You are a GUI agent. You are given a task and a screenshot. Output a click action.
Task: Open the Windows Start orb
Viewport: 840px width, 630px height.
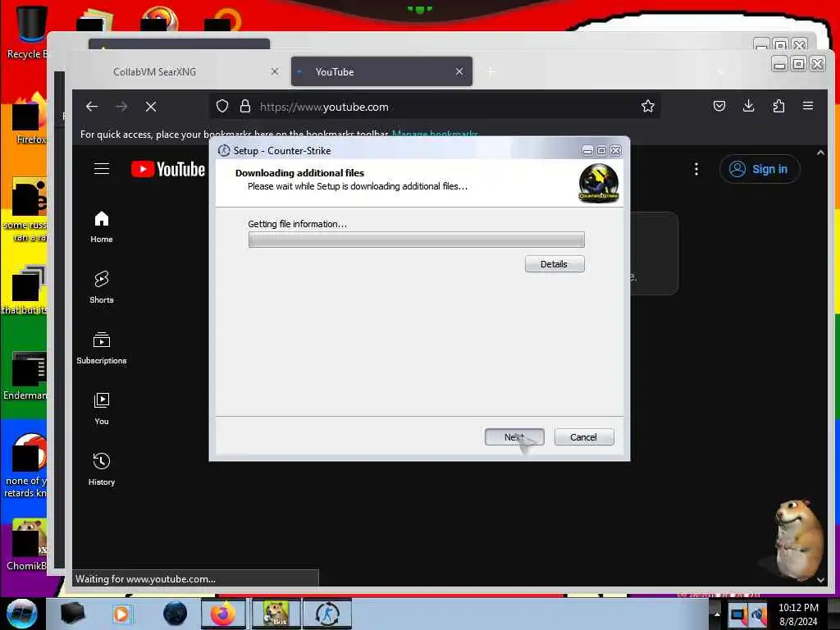click(22, 614)
